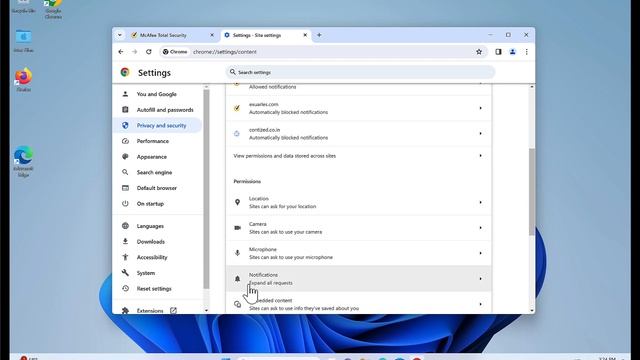Focus the Search settings field

coord(360,72)
